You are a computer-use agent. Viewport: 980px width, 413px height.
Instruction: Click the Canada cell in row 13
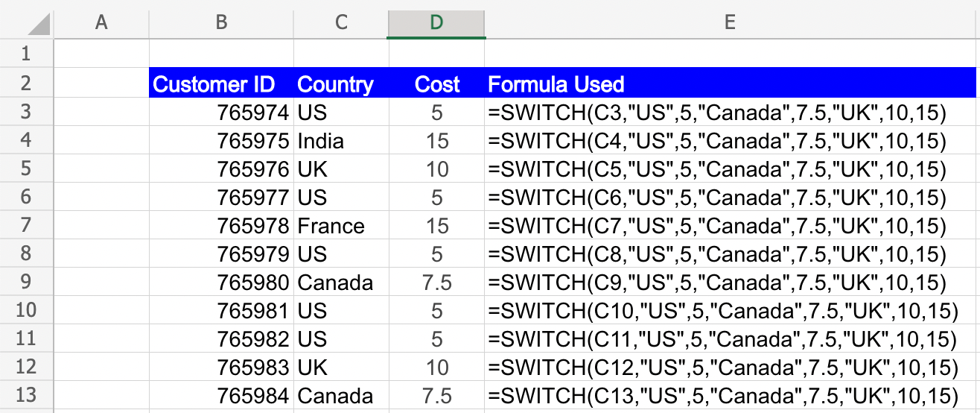[341, 395]
